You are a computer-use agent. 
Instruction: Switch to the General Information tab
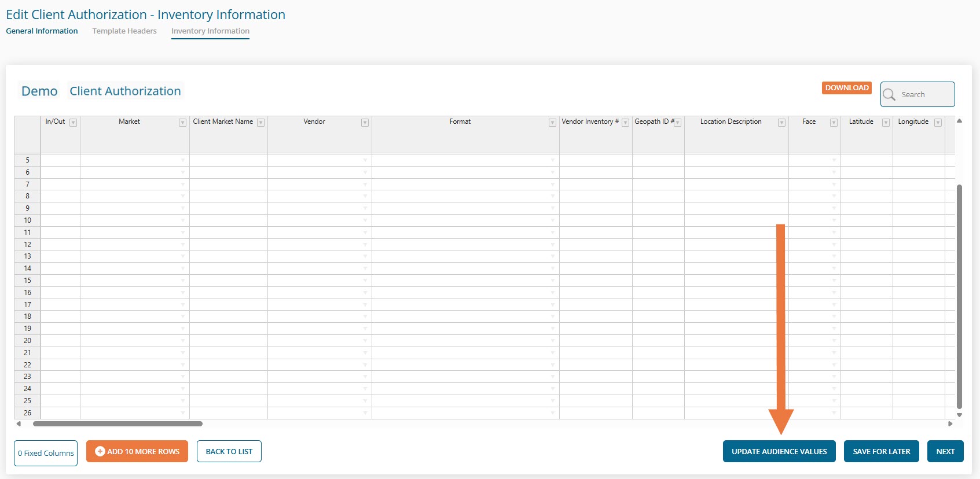coord(42,31)
